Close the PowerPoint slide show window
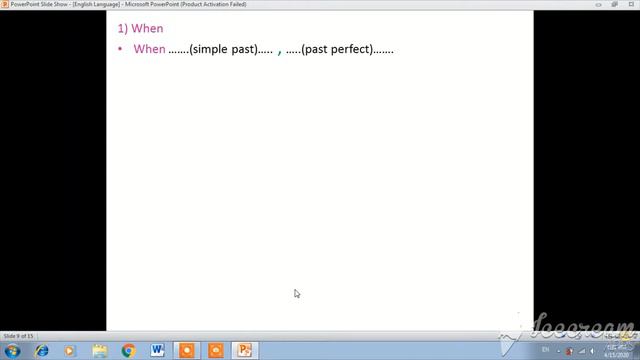 [x=631, y=4]
